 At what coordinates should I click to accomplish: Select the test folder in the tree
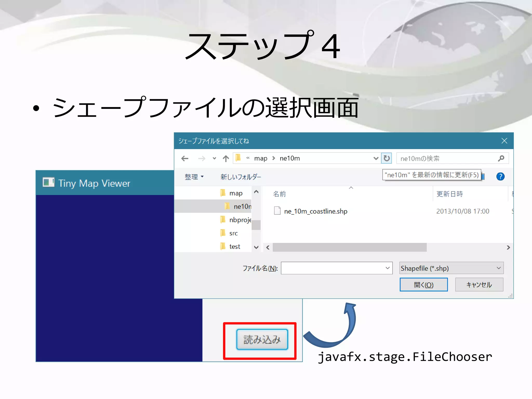230,246
